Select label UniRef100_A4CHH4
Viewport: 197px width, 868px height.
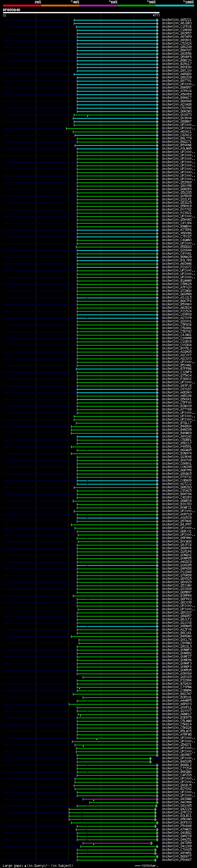pyautogui.click(x=176, y=802)
